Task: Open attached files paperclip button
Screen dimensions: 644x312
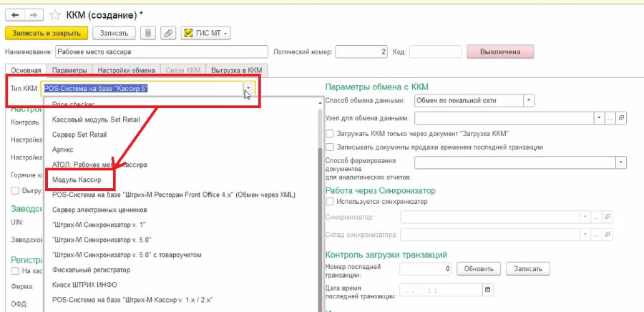Action: pos(168,33)
